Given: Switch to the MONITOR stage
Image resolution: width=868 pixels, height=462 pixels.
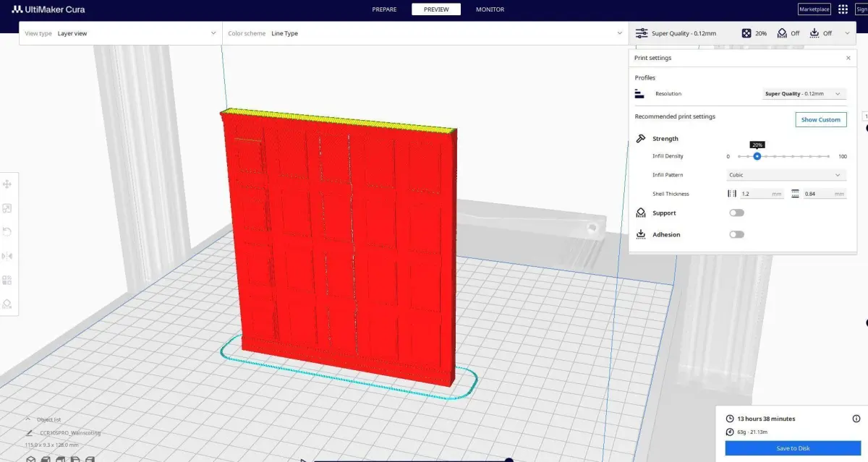Looking at the screenshot, I should [x=490, y=9].
